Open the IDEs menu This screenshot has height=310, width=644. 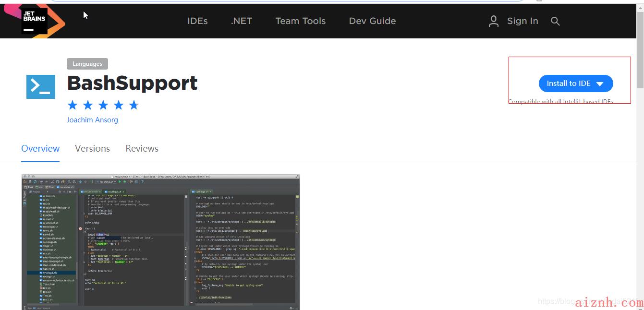tap(197, 21)
